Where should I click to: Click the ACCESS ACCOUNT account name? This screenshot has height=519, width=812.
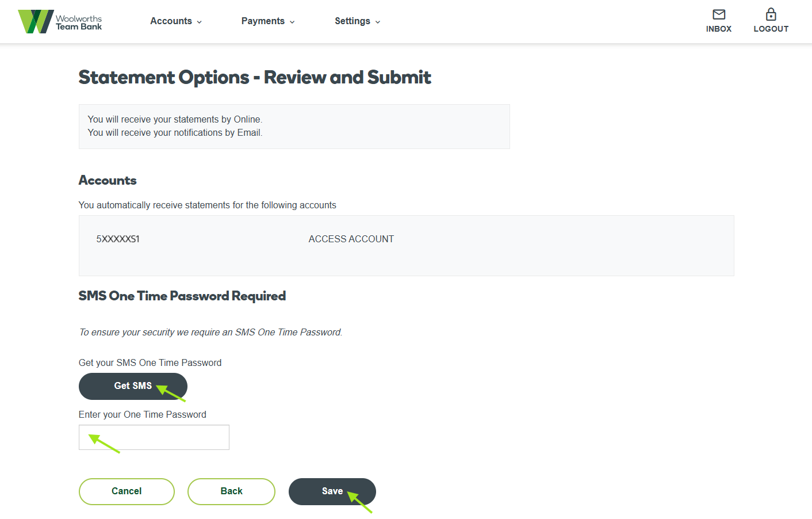[351, 239]
